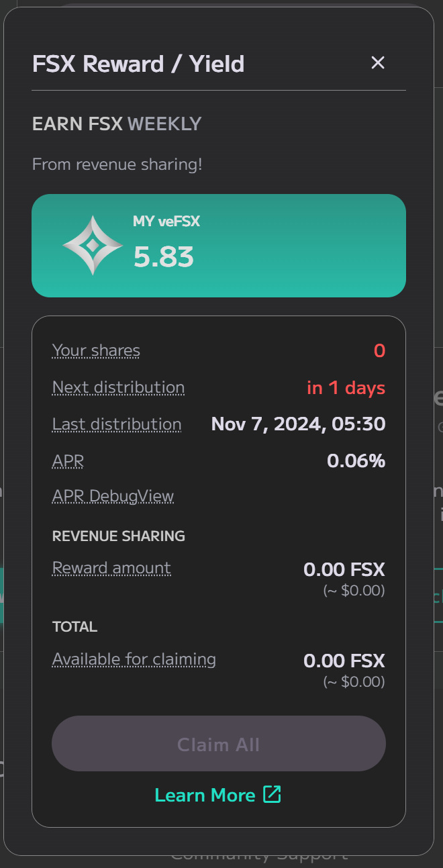The image size is (443, 868).
Task: Click the Nov 7, 2024, 05:30 date
Action: coord(298,424)
